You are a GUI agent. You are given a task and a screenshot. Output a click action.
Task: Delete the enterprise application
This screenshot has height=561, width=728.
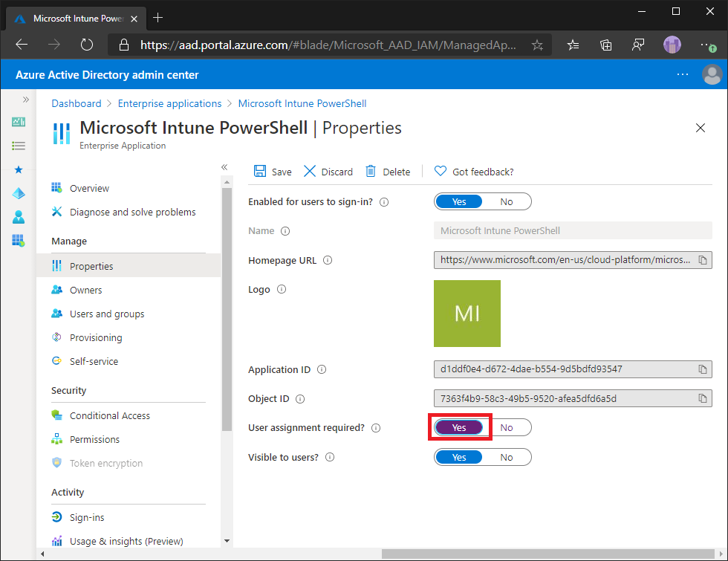pos(388,172)
